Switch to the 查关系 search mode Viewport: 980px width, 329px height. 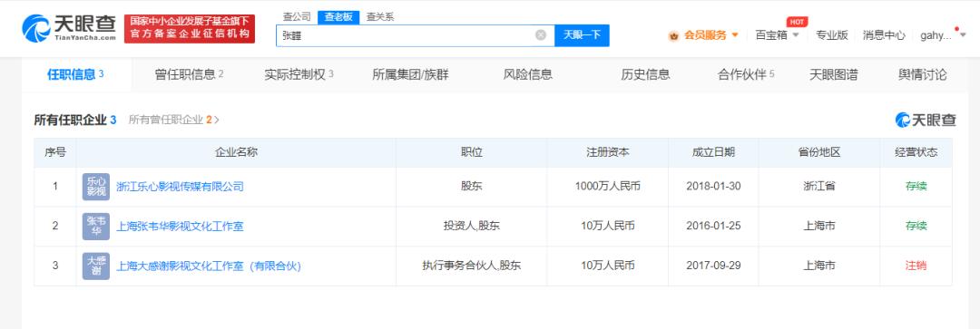point(380,17)
